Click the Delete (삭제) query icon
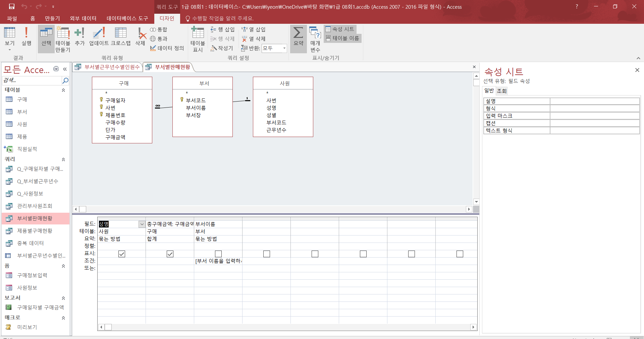The width and height of the screenshot is (644, 339). pyautogui.click(x=140, y=36)
